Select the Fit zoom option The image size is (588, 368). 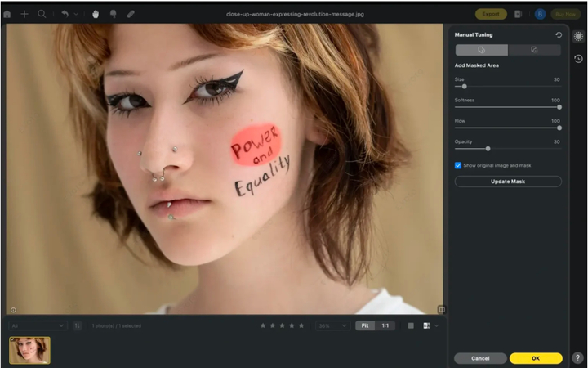pyautogui.click(x=365, y=325)
